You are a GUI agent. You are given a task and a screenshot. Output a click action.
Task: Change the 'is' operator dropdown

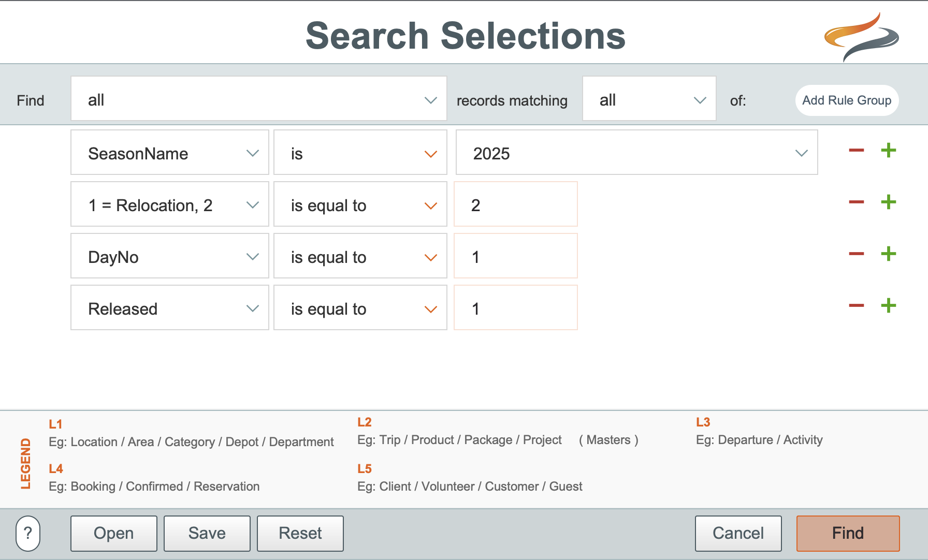point(360,153)
